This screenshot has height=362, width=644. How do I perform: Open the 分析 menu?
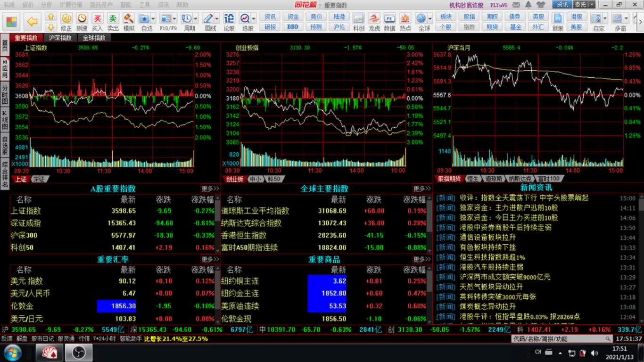(x=47, y=5)
